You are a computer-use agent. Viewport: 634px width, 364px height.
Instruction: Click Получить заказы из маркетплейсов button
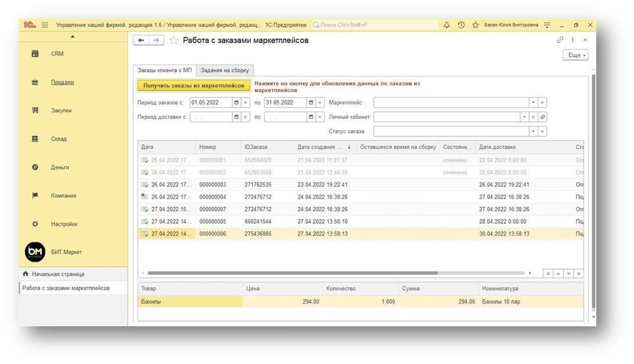(194, 85)
